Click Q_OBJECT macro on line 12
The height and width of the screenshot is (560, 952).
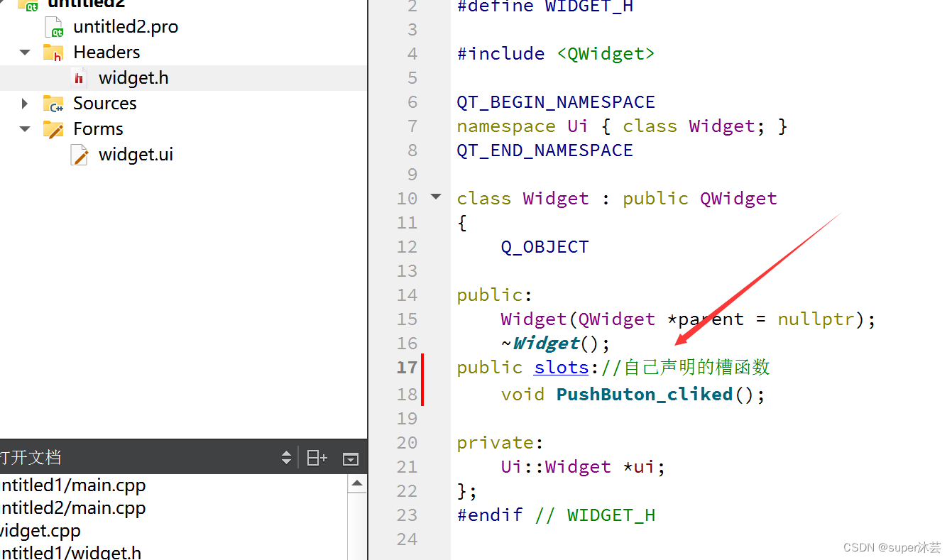point(545,247)
